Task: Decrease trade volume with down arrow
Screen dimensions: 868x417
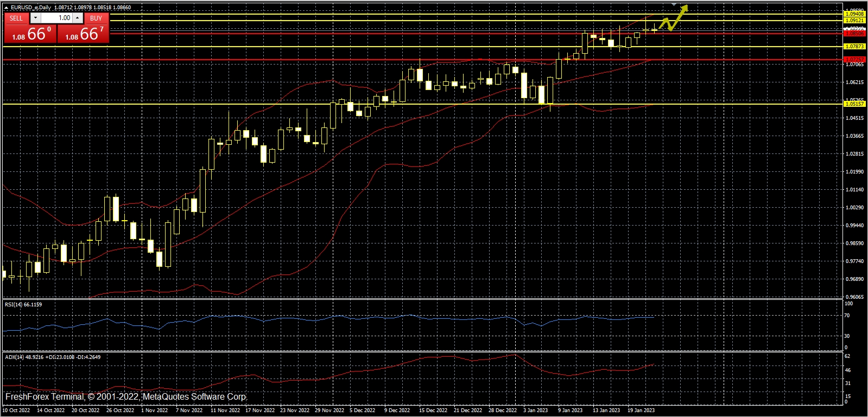Action: tap(35, 18)
